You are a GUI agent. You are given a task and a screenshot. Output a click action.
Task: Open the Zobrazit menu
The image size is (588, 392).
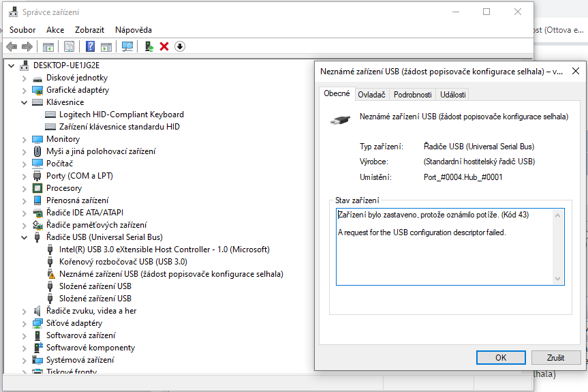click(x=90, y=30)
